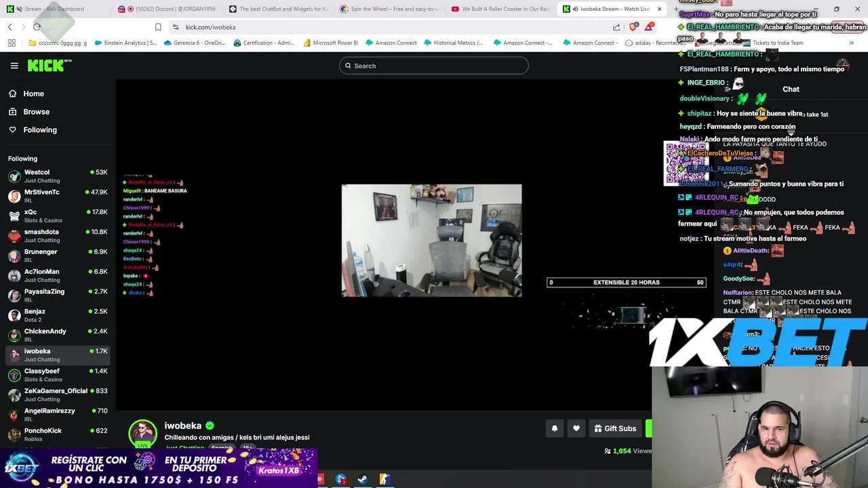Select iwobeka in the Following list
Viewport: 868px width, 488px height.
58,355
